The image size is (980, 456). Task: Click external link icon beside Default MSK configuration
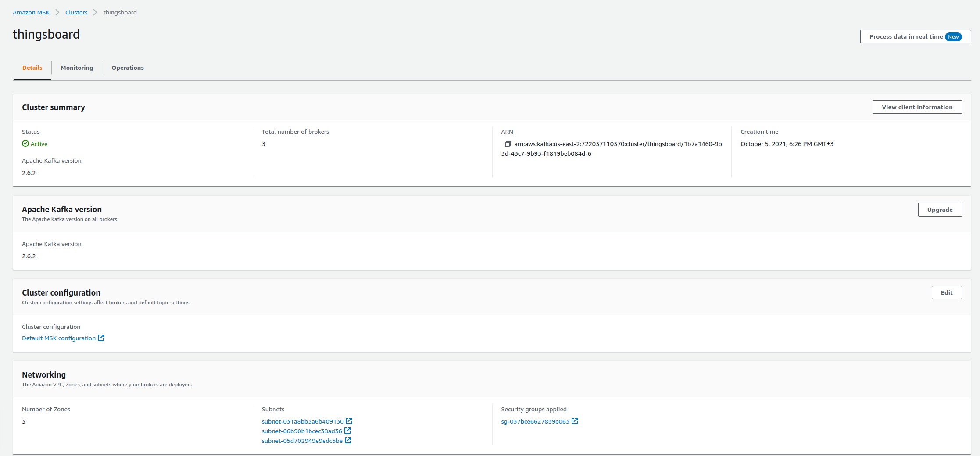tap(101, 338)
